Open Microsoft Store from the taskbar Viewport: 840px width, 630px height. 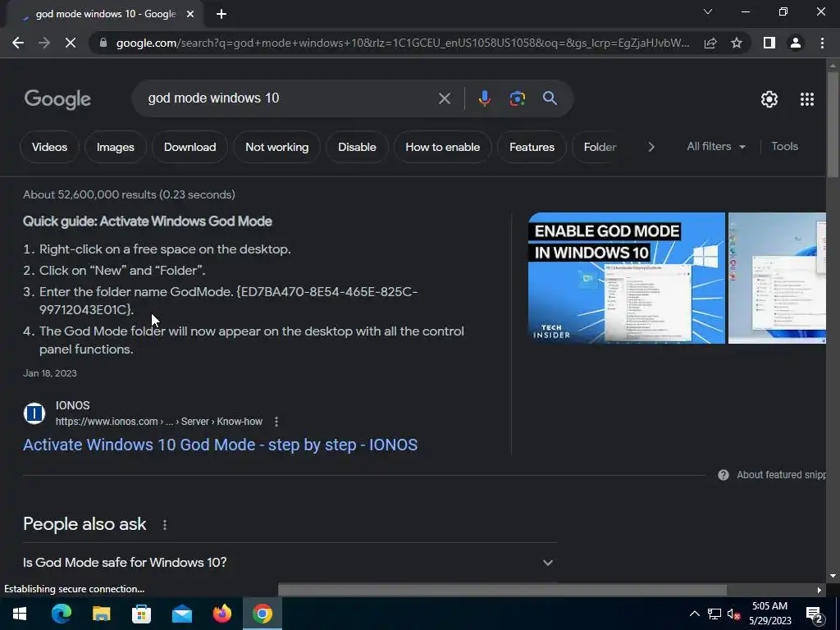[141, 614]
